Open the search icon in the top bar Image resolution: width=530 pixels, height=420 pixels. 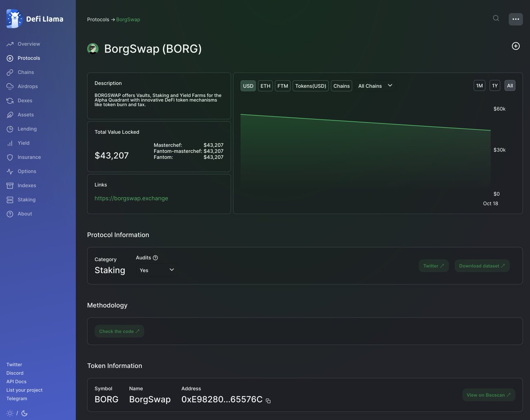click(496, 19)
